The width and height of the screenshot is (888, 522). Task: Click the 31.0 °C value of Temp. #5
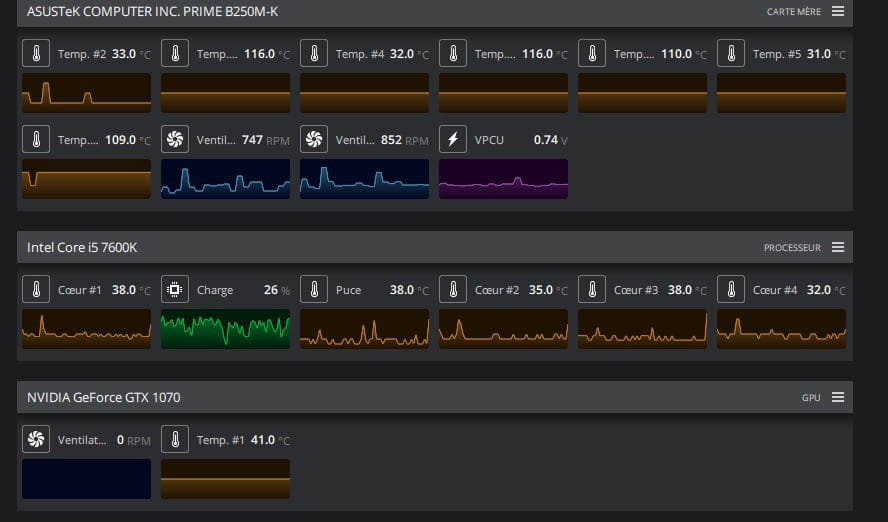[826, 54]
